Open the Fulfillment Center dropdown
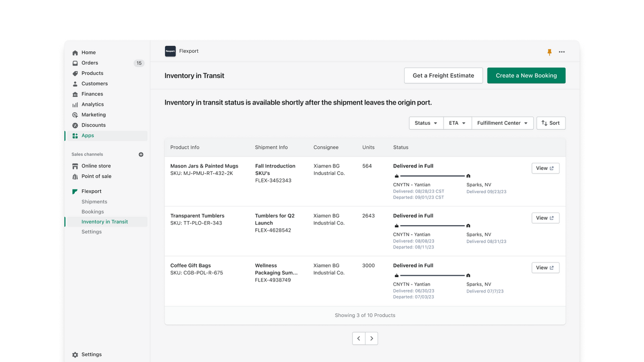644x362 pixels. tap(502, 123)
